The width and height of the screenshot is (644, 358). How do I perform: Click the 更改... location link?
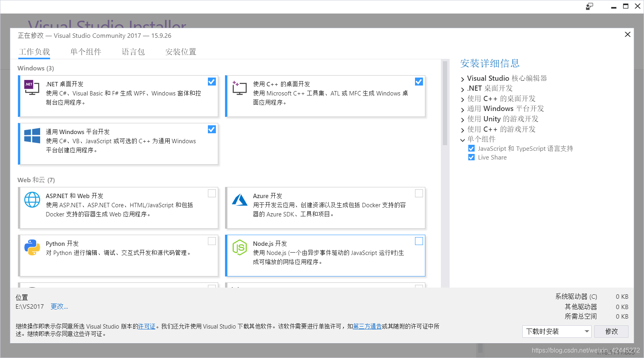coord(59,306)
